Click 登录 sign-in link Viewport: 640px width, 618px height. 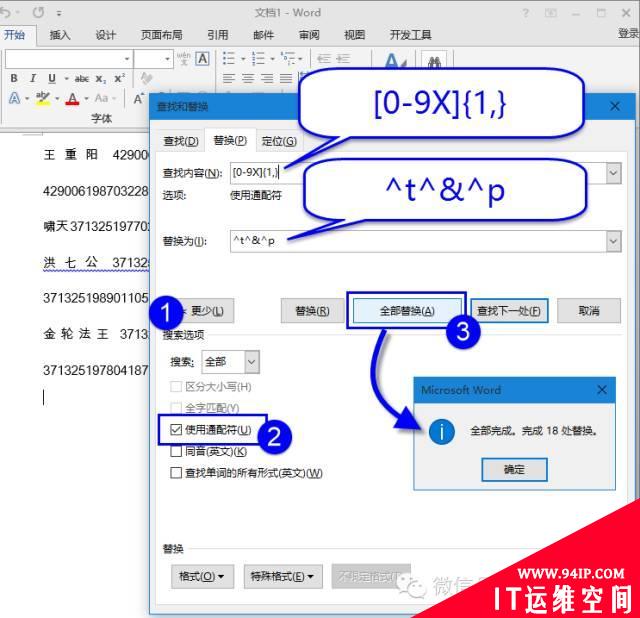629,33
